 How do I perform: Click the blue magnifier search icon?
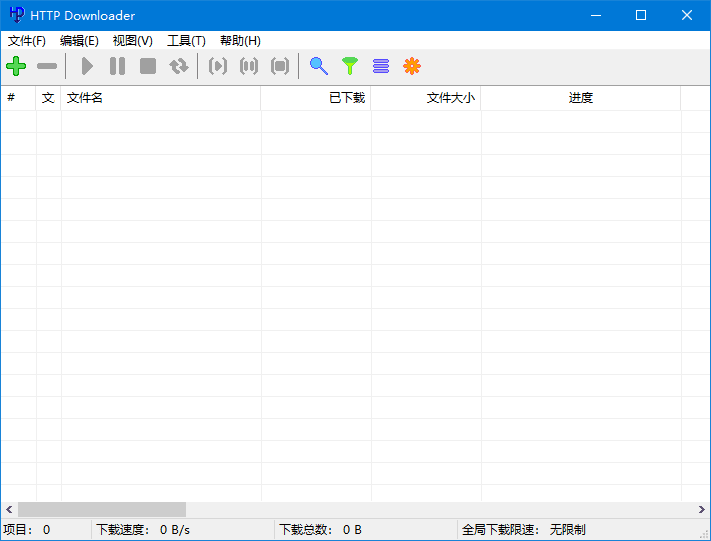(x=319, y=67)
